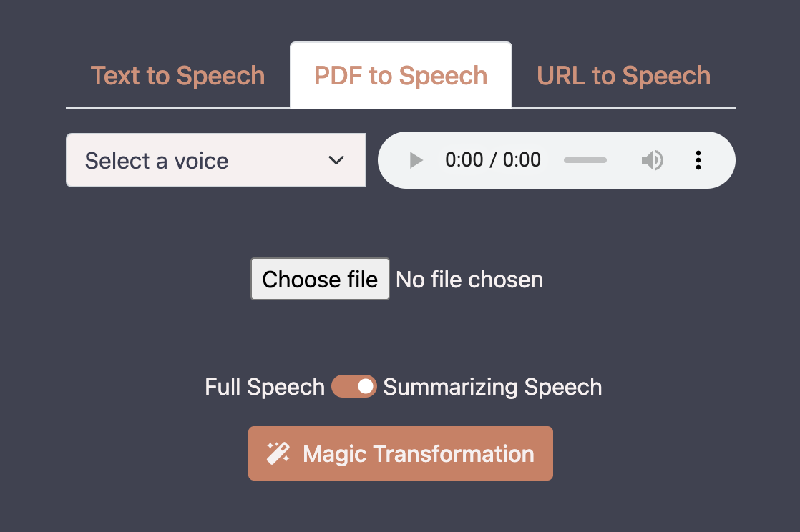Viewport: 800px width, 532px height.
Task: Click the white knob of the speech toggle
Action: (366, 387)
